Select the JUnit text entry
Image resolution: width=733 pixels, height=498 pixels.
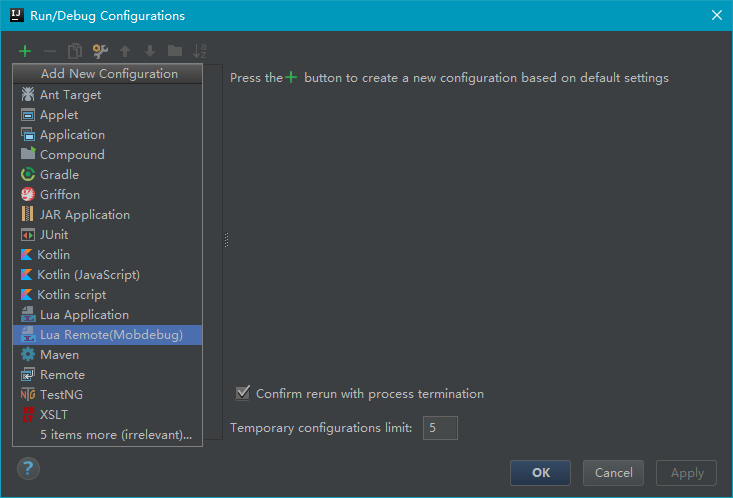(54, 235)
